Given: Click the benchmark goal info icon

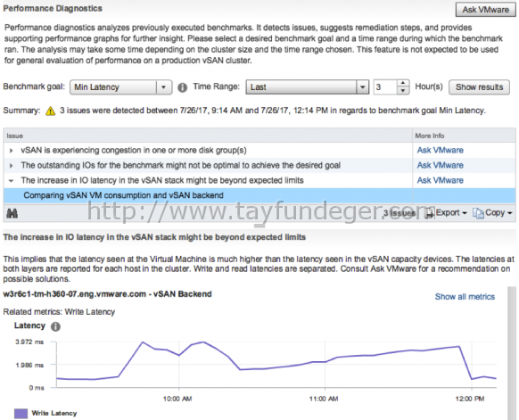Looking at the screenshot, I should (x=183, y=87).
